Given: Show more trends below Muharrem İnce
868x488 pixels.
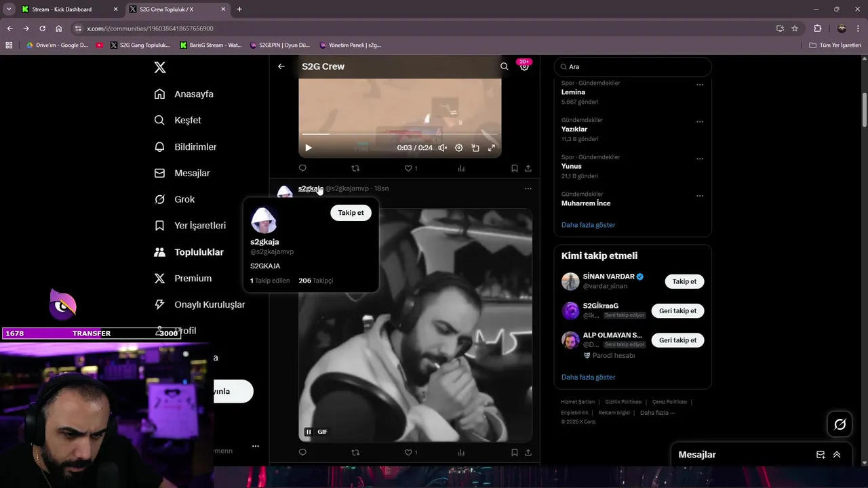Looking at the screenshot, I should point(588,225).
